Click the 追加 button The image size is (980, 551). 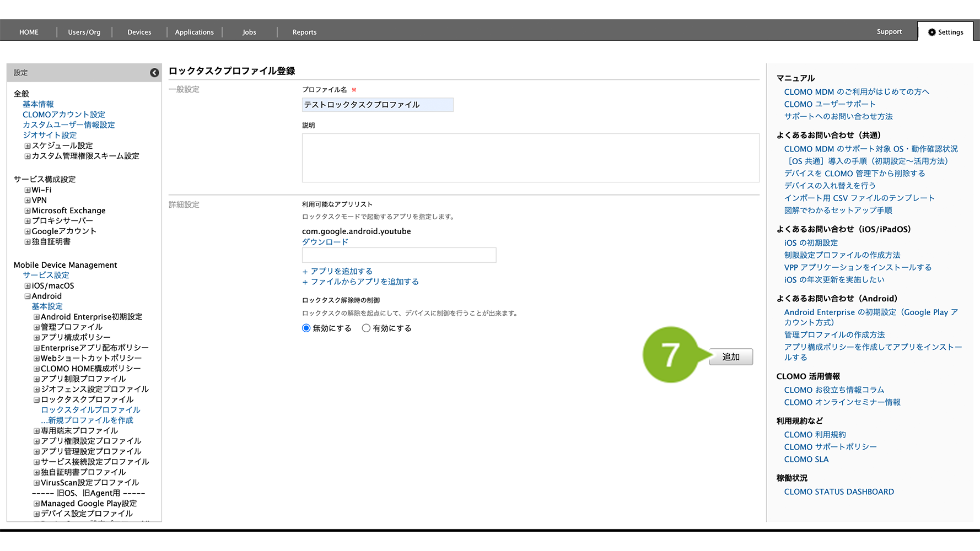point(730,357)
